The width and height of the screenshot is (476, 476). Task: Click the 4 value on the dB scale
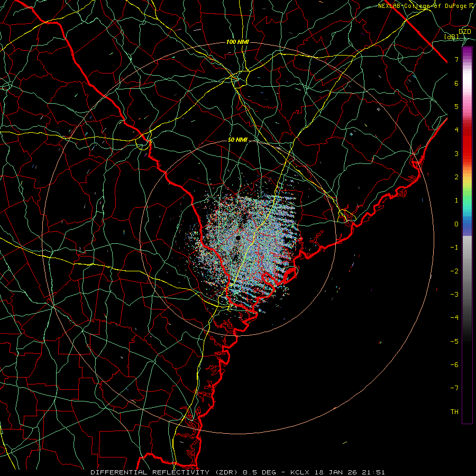point(456,130)
